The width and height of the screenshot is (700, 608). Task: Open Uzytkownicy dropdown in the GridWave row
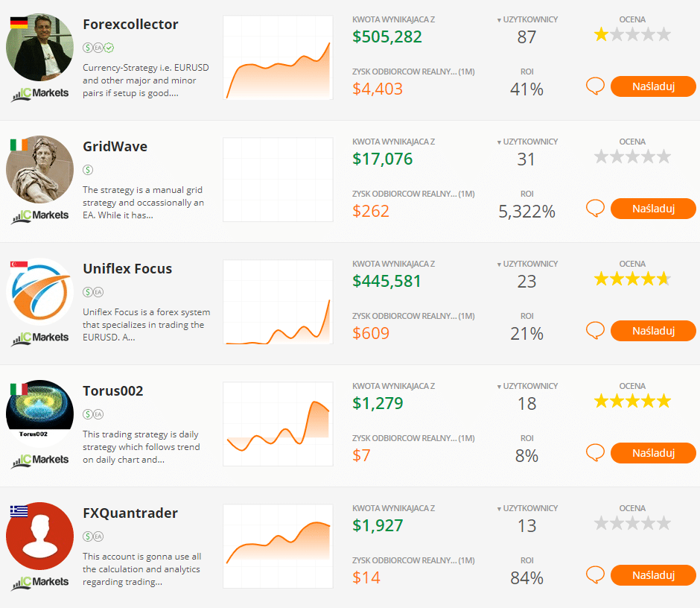point(499,142)
